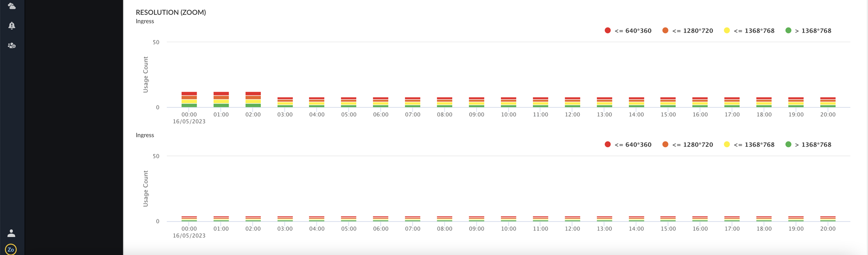The image size is (868, 255).
Task: Click the lower chart's Ingress label
Action: (x=145, y=135)
